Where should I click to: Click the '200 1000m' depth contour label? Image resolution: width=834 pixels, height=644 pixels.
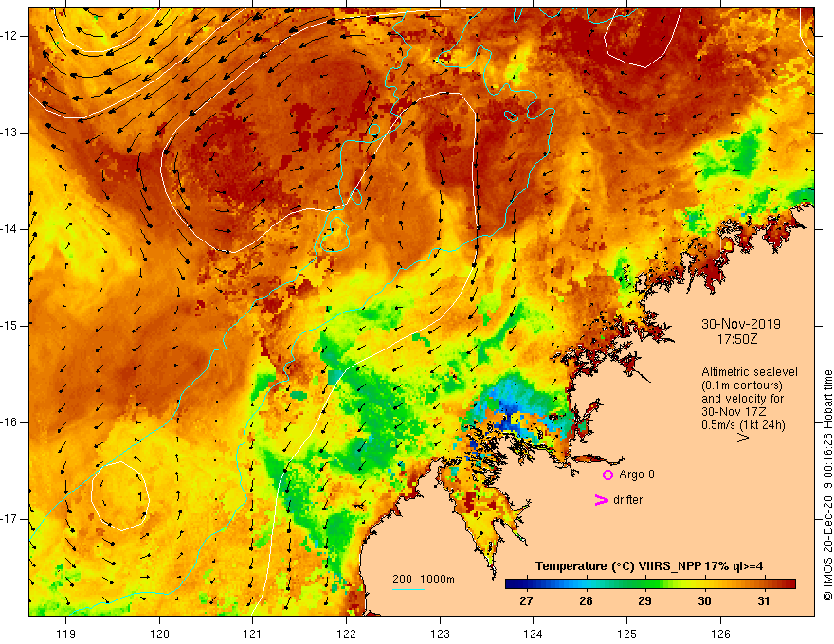pyautogui.click(x=424, y=580)
